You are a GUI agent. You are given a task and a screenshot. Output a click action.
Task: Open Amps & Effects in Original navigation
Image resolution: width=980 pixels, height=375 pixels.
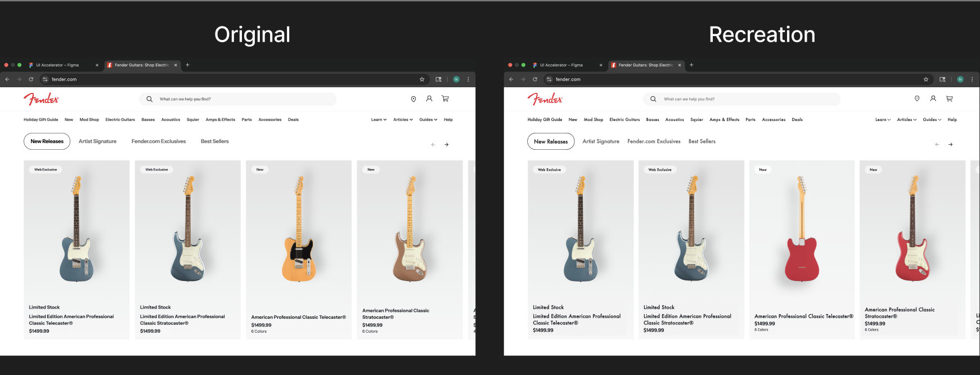tap(221, 119)
